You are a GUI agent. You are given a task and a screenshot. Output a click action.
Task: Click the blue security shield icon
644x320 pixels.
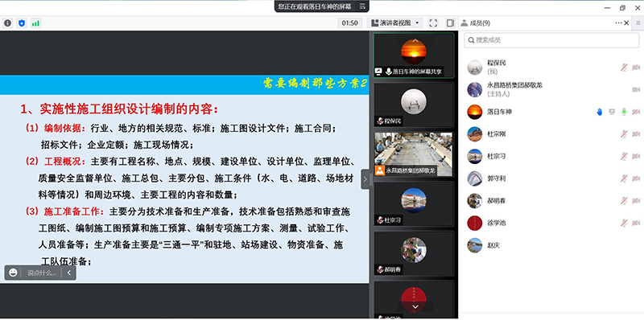coord(22,23)
